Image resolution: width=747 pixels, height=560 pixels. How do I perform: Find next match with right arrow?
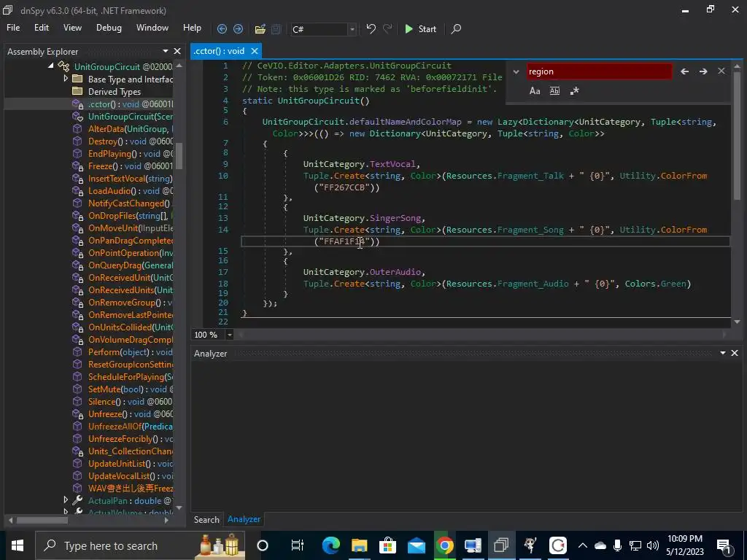[x=703, y=71]
